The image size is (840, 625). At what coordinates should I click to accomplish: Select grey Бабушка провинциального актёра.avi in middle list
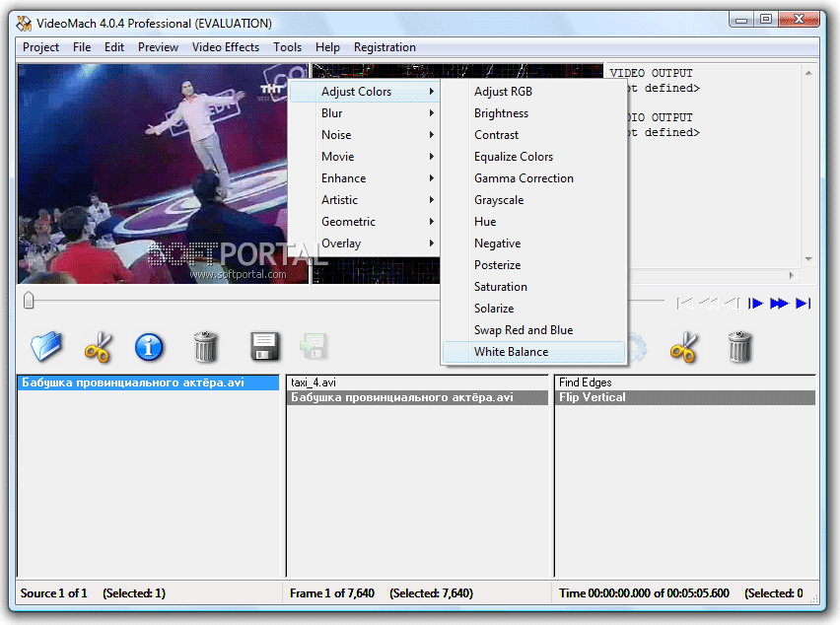coord(417,397)
